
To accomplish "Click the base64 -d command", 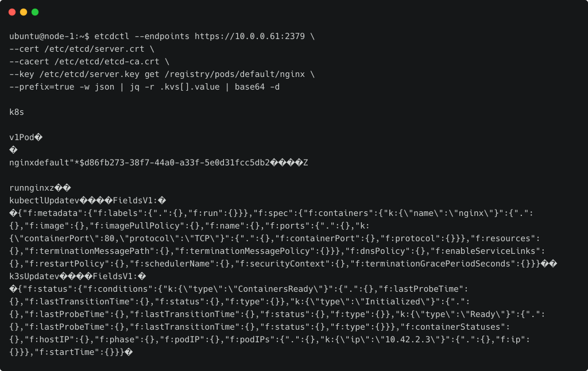I will [257, 87].
